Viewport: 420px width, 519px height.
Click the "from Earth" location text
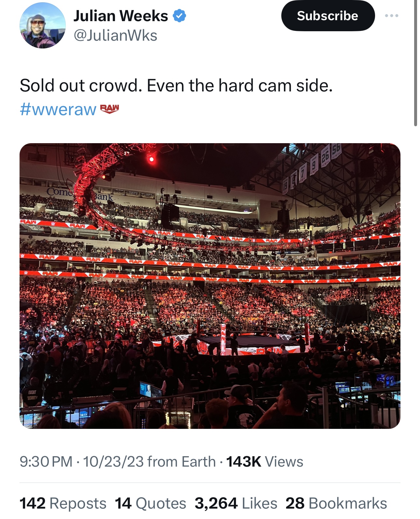click(181, 461)
